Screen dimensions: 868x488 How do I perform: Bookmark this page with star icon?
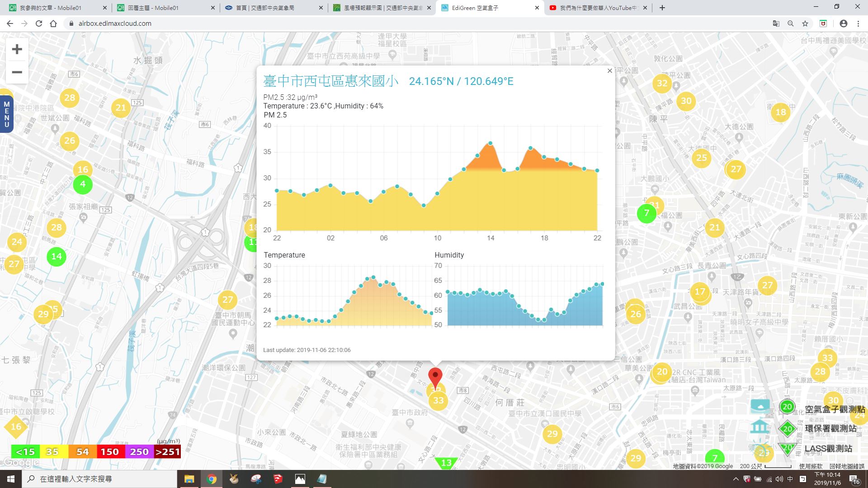805,23
